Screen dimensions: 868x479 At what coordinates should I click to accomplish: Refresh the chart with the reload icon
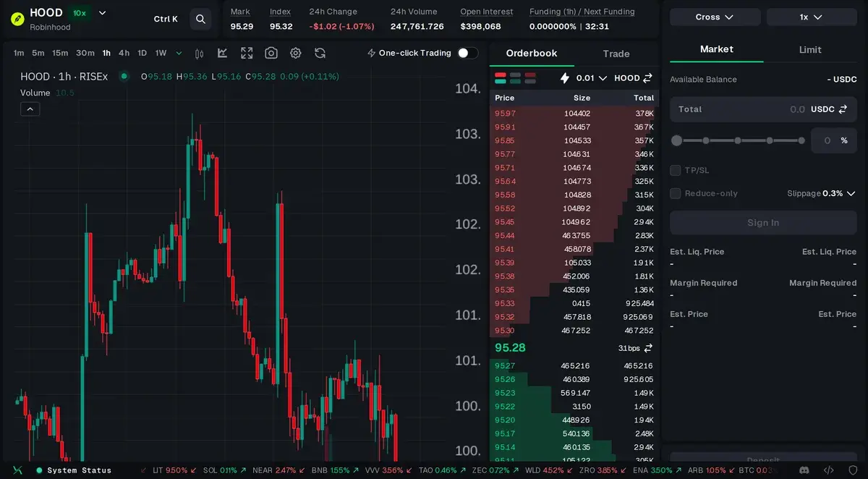tap(320, 53)
